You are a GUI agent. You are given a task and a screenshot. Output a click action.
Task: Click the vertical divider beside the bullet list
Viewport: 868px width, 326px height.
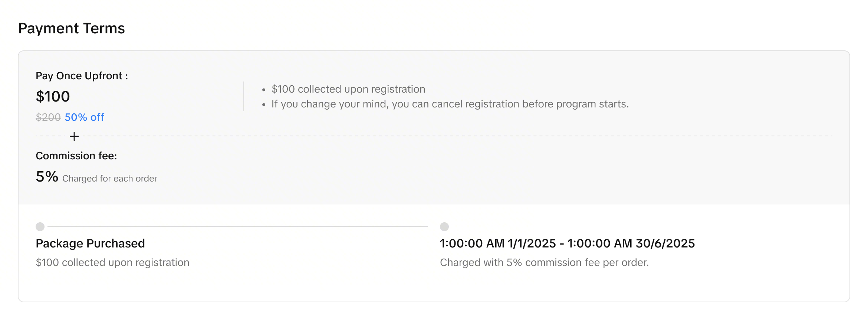click(x=244, y=96)
